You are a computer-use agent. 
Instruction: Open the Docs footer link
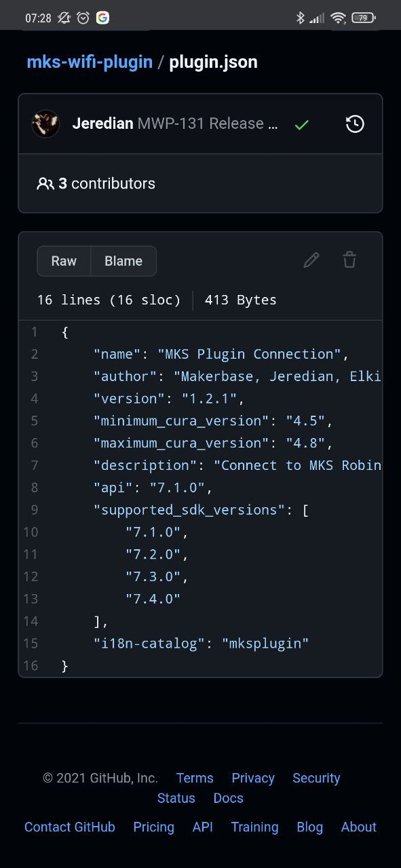point(229,798)
